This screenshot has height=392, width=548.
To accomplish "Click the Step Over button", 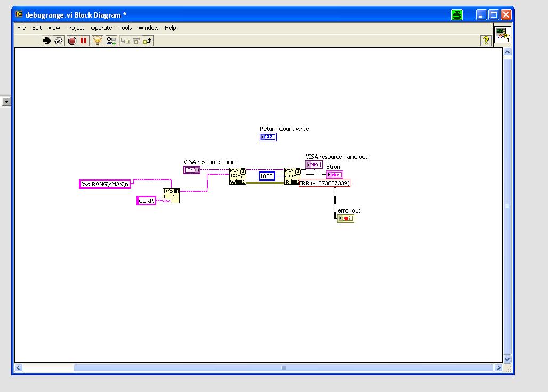I will (x=136, y=41).
